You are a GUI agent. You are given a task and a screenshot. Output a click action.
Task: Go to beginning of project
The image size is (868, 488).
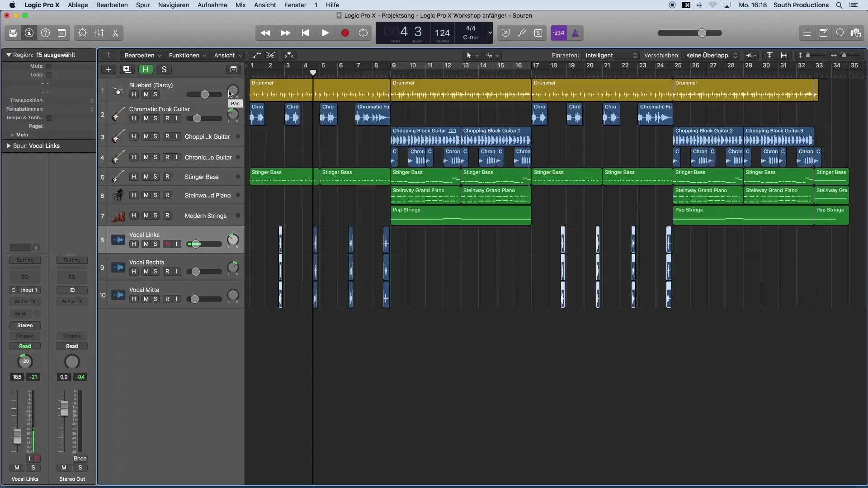coord(305,33)
